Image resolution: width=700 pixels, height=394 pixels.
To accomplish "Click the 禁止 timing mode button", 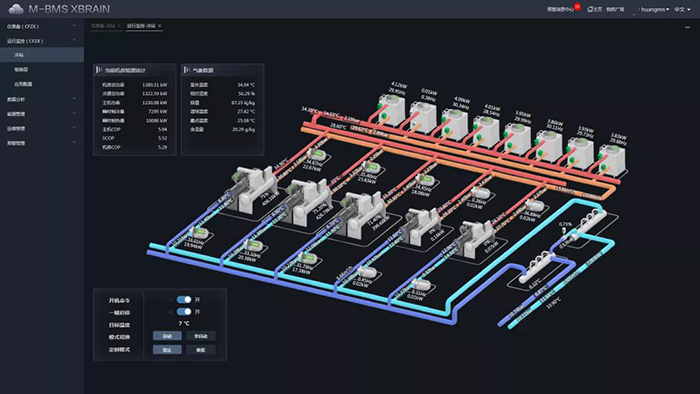I will (167, 350).
